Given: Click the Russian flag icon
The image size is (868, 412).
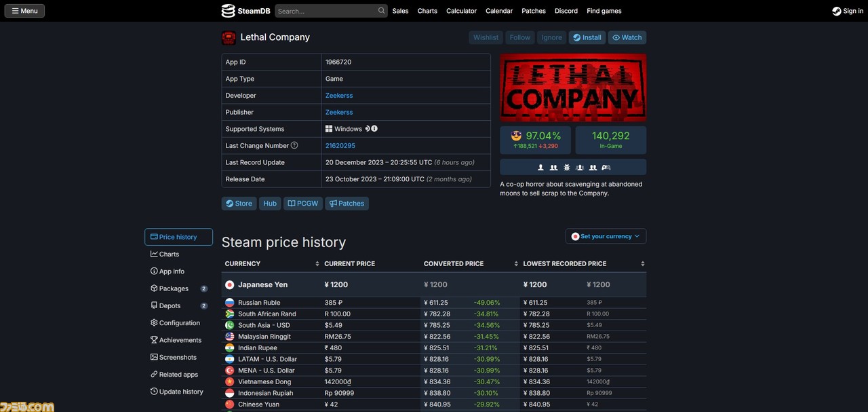Looking at the screenshot, I should [x=230, y=303].
